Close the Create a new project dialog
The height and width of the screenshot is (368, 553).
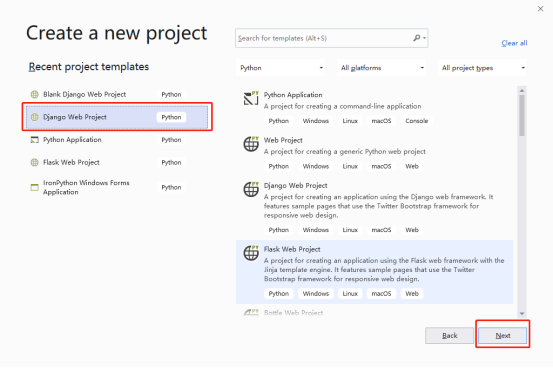pos(540,9)
